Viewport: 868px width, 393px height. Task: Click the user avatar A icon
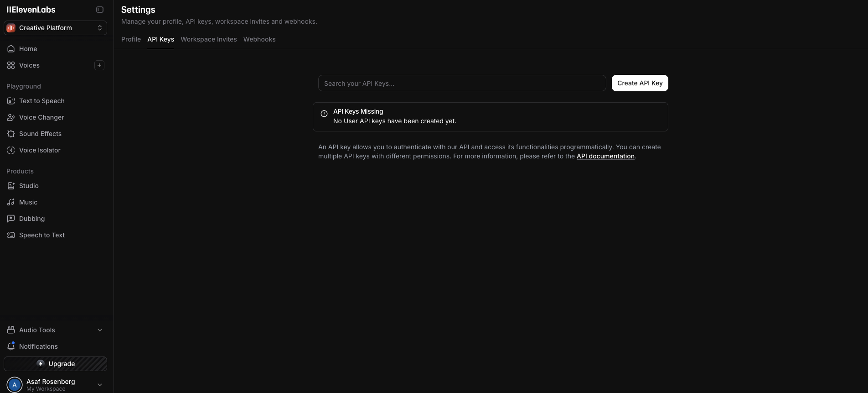tap(15, 385)
